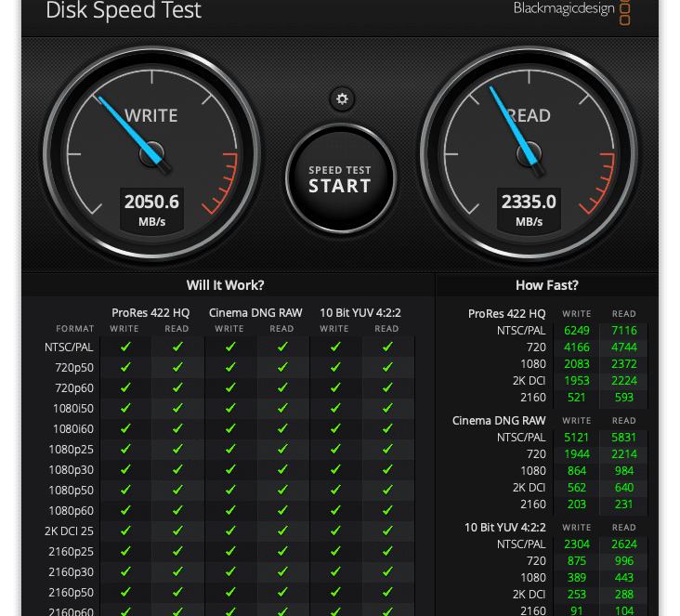Click the 1080p50 Cinema DNG write checkmark

[230, 490]
